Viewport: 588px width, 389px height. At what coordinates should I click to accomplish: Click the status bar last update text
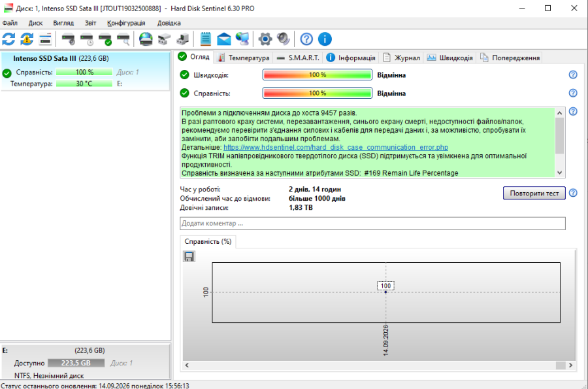point(95,385)
